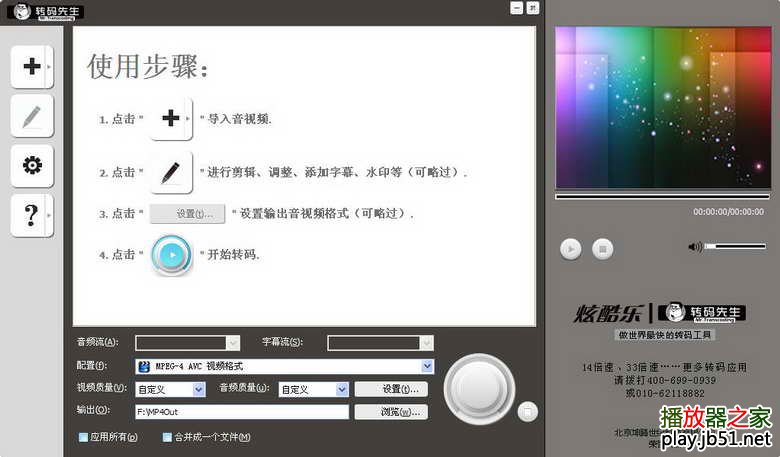
Task: Click the 浏览 browse button
Action: (x=391, y=412)
